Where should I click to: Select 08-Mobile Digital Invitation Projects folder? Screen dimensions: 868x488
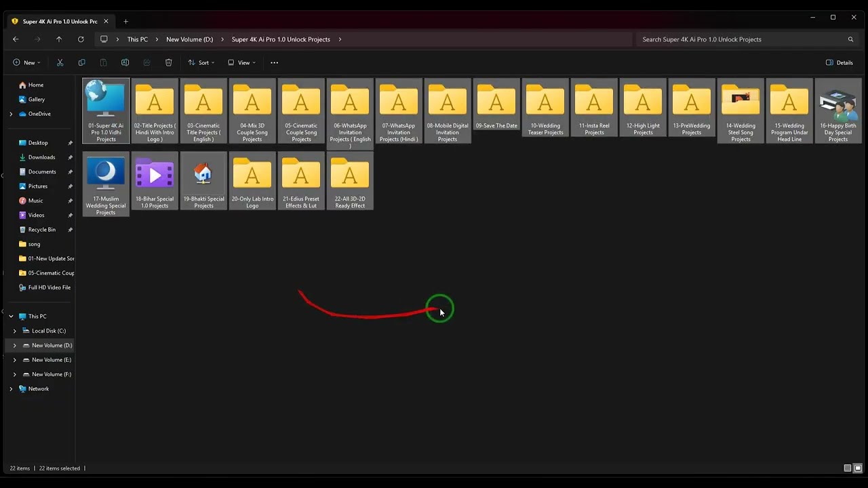coord(448,110)
